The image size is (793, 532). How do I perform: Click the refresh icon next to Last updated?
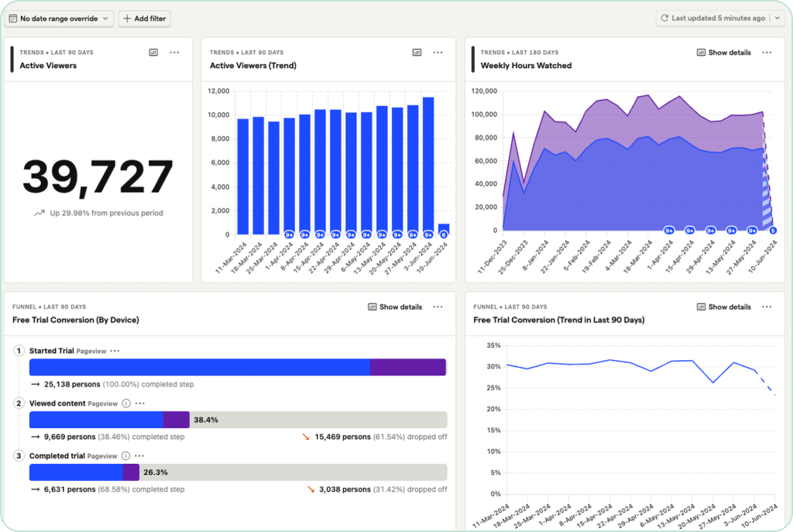664,18
